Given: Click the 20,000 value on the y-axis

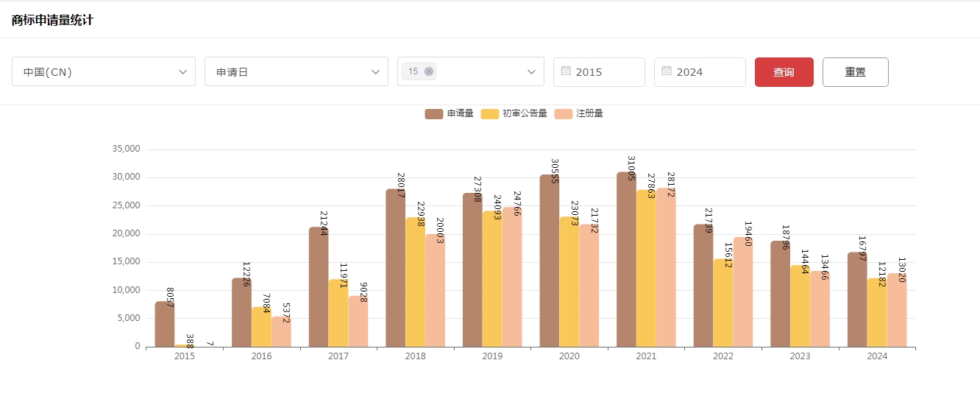Looking at the screenshot, I should 126,233.
